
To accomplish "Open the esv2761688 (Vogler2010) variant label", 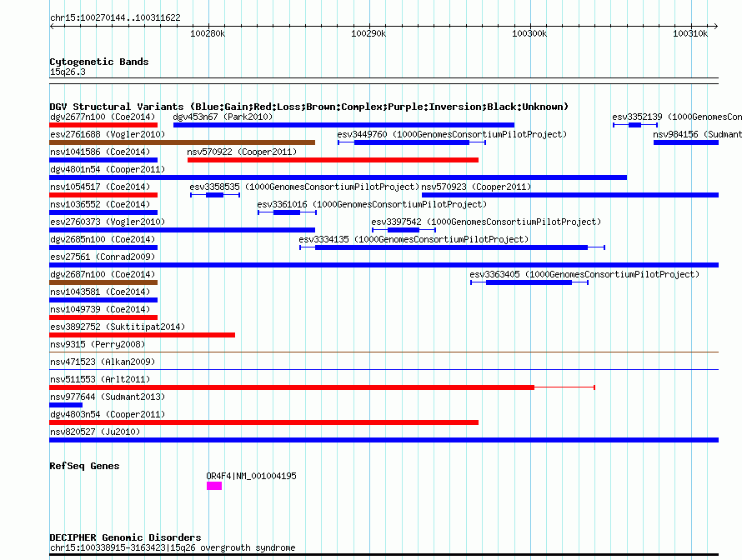I will [x=108, y=134].
